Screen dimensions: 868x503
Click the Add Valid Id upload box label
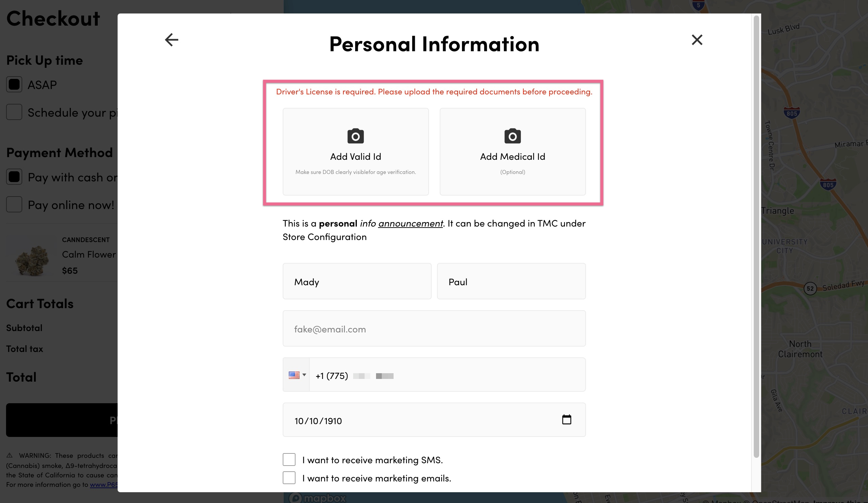355,157
